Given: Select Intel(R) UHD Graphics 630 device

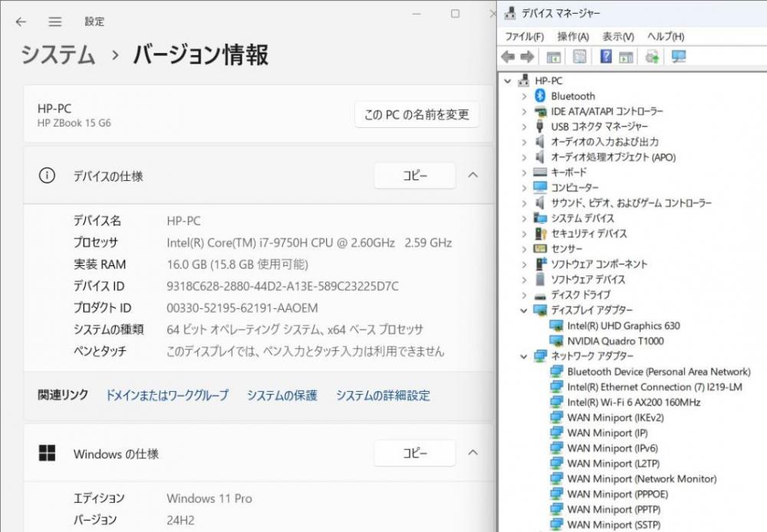Looking at the screenshot, I should point(623,326).
